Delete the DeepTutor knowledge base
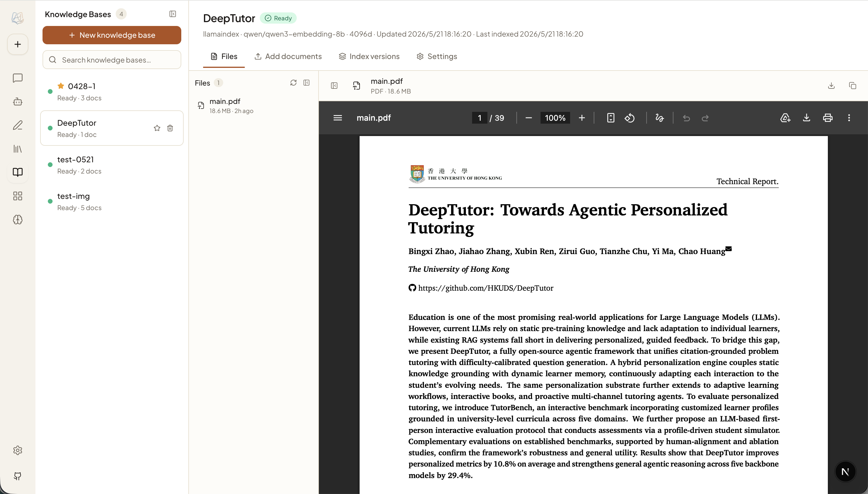 point(170,128)
